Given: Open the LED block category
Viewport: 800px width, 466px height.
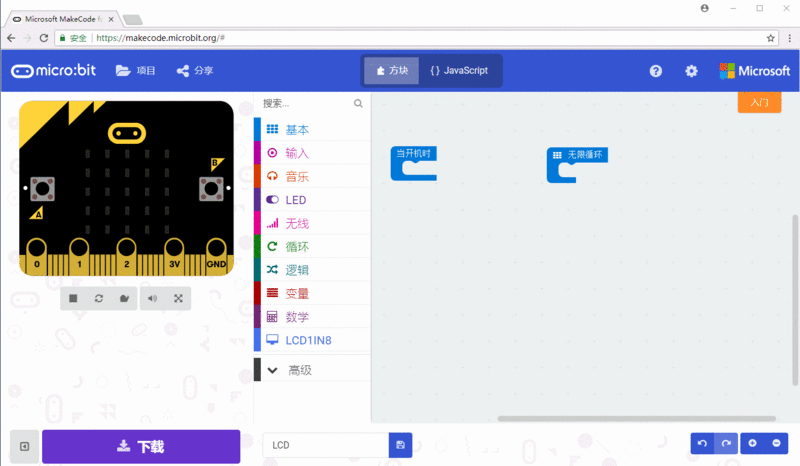Looking at the screenshot, I should tap(312, 200).
